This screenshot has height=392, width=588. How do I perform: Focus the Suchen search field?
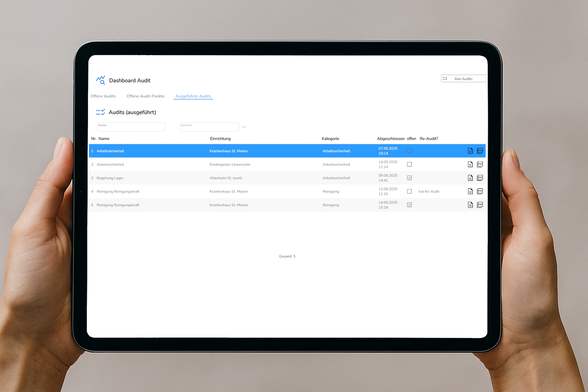(131, 127)
